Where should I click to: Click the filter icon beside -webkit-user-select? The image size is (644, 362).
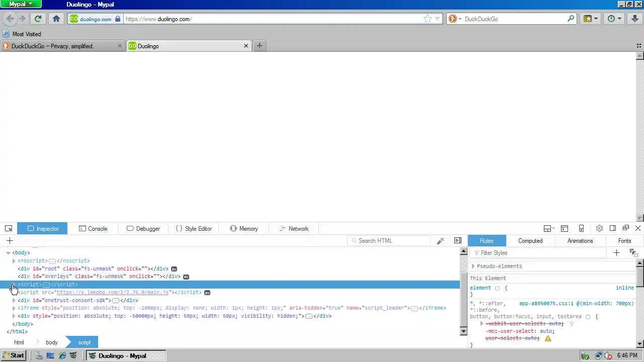tap(572, 324)
